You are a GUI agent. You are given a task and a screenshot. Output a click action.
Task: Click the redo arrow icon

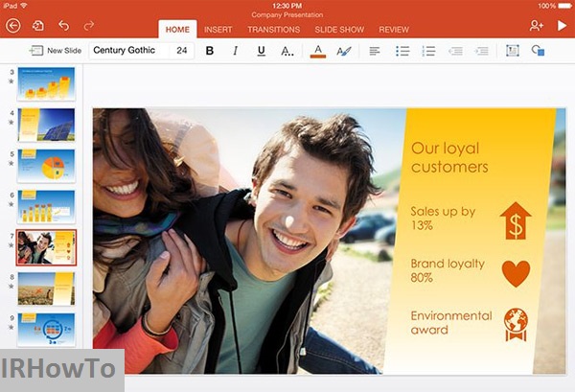pyautogui.click(x=89, y=27)
